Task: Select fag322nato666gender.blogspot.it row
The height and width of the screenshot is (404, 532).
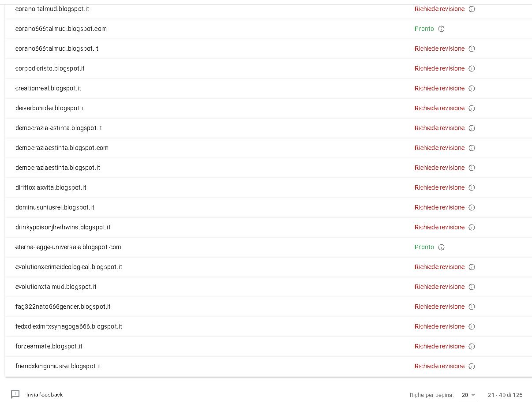Action: click(268, 307)
